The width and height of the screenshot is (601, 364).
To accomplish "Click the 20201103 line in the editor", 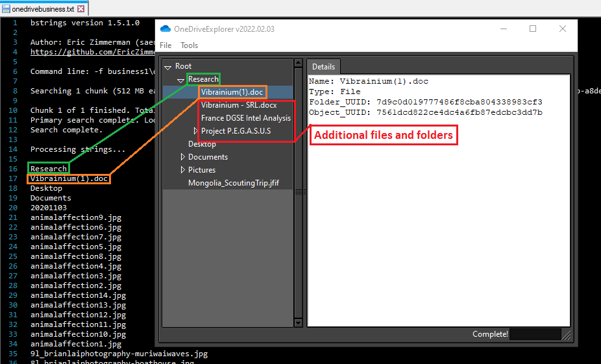I will [x=48, y=208].
